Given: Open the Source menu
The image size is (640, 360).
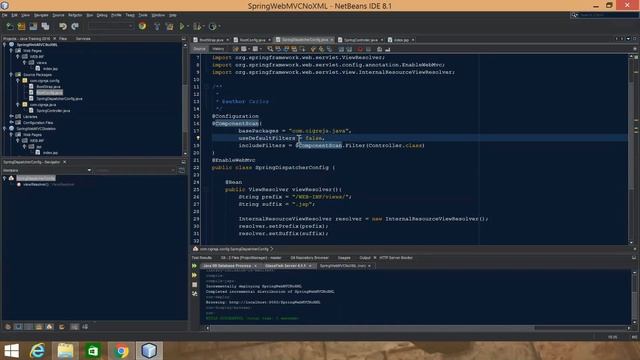Looking at the screenshot, I should (x=58, y=15).
